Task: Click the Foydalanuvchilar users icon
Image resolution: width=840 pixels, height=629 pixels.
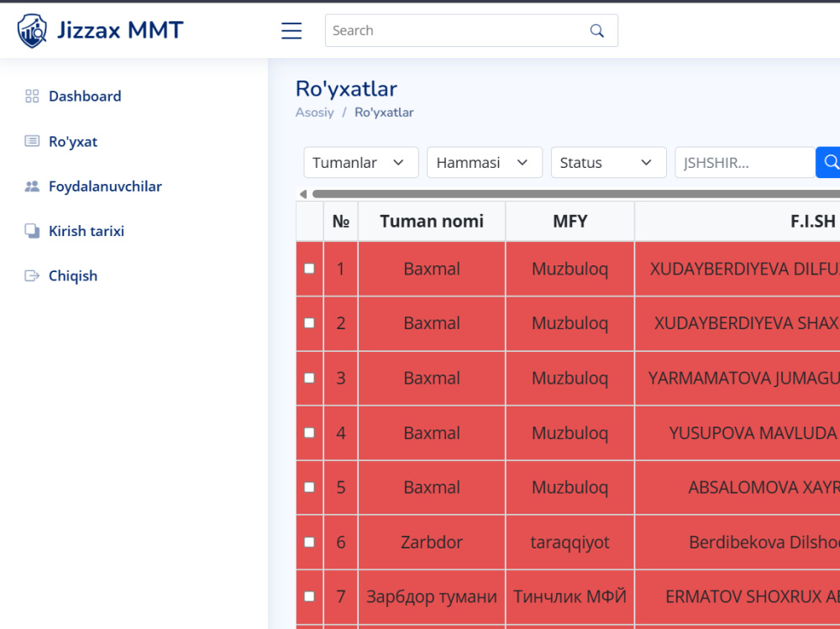Action: 32,186
